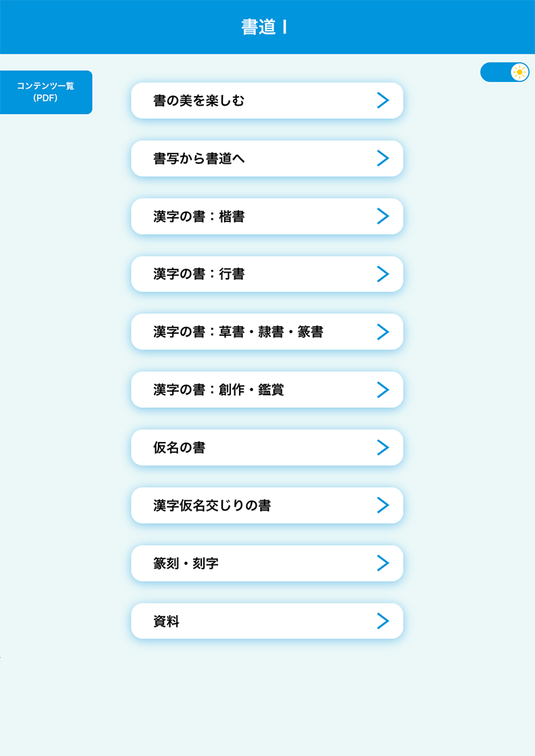This screenshot has height=756, width=535.
Task: Expand 篆刻・刻字 with its arrow
Action: pyautogui.click(x=383, y=563)
